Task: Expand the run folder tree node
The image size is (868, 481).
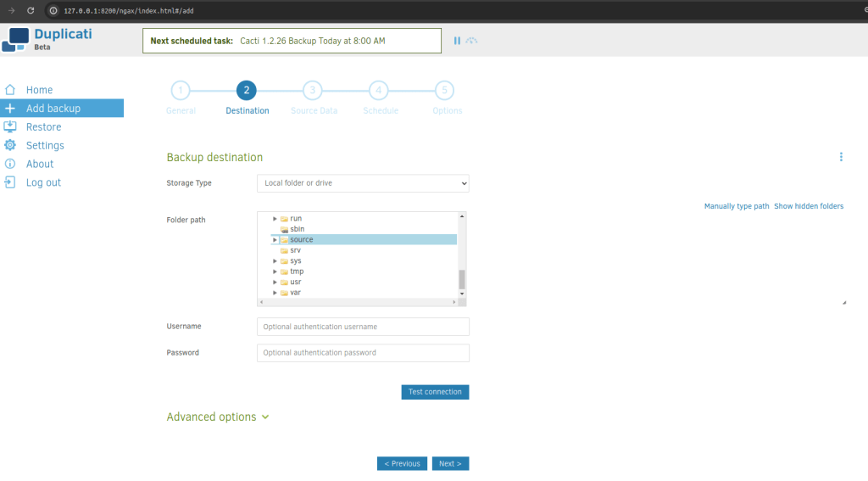Action: click(275, 219)
